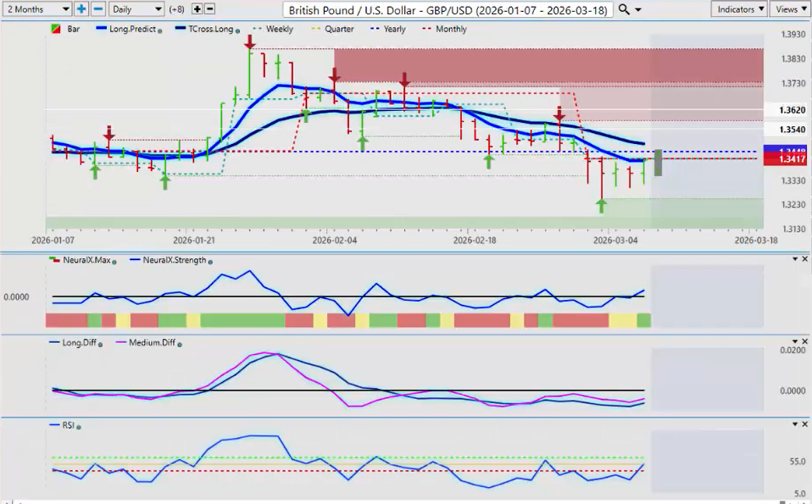Open the Views menu
This screenshot has width=812, height=504.
[x=790, y=8]
